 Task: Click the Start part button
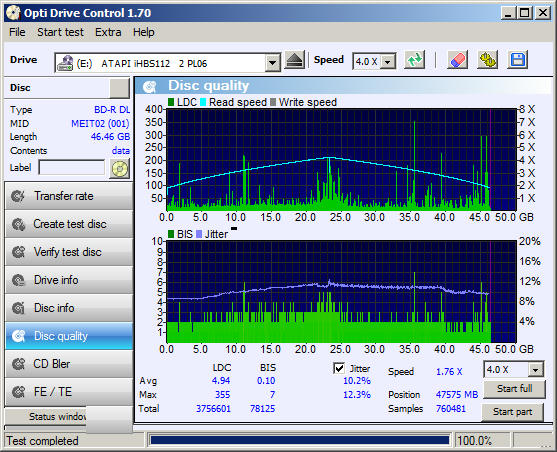pyautogui.click(x=512, y=412)
